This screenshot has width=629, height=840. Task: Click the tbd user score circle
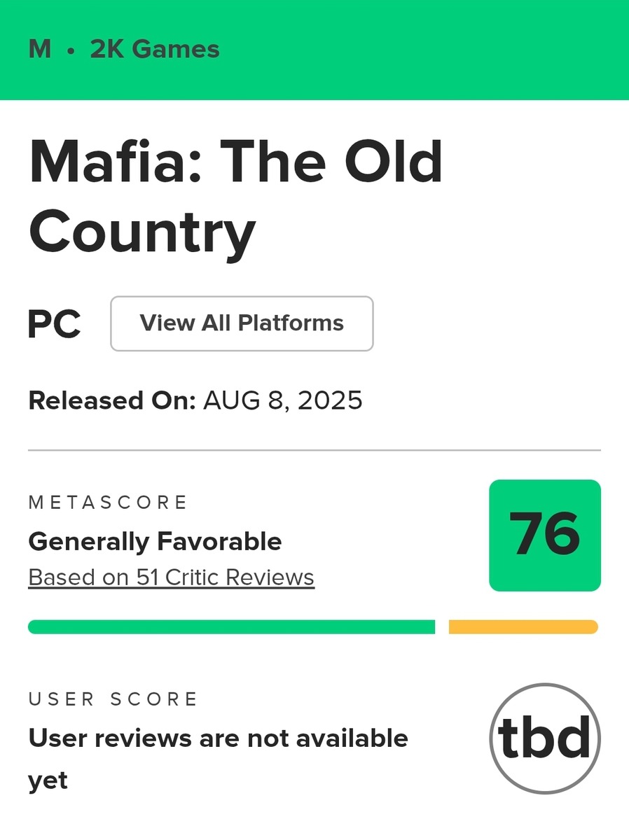click(x=544, y=738)
